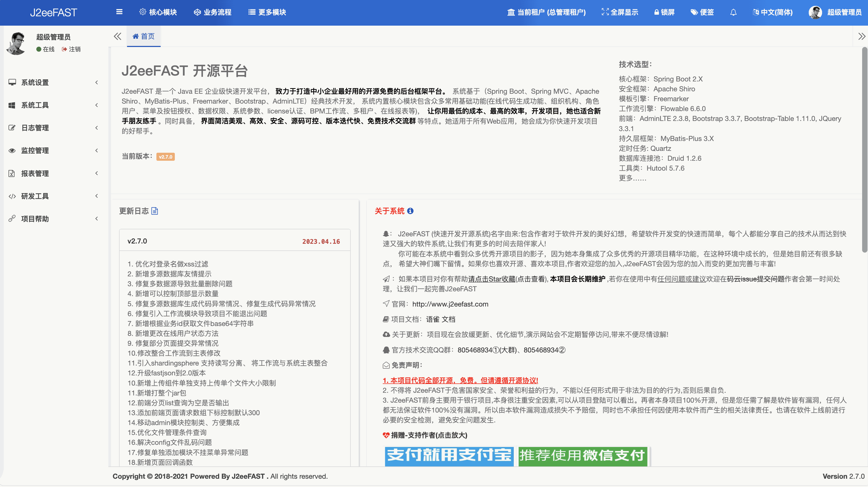Open QQ group 805468934② link
The image size is (868, 487).
pyautogui.click(x=545, y=350)
